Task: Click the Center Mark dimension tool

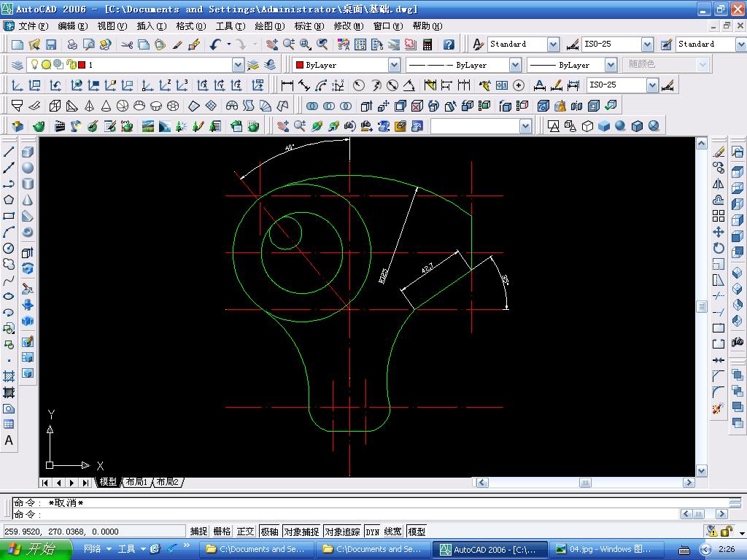Action: [519, 85]
